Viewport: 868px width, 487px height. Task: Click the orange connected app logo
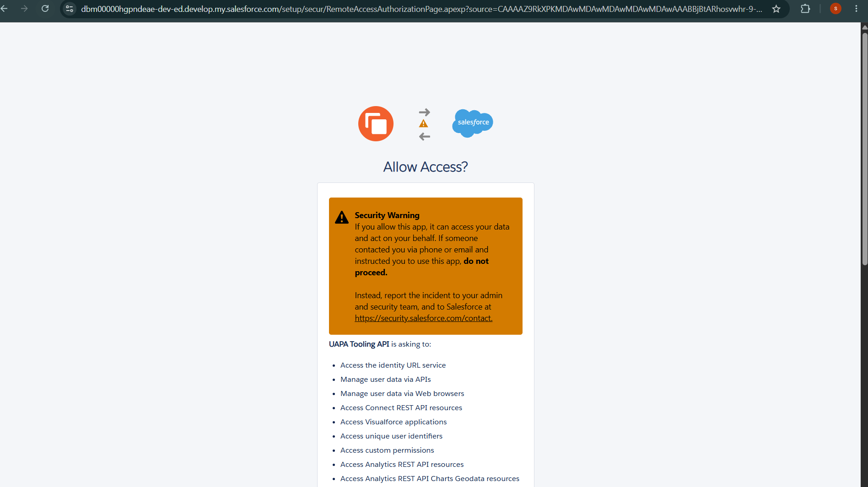click(x=376, y=123)
